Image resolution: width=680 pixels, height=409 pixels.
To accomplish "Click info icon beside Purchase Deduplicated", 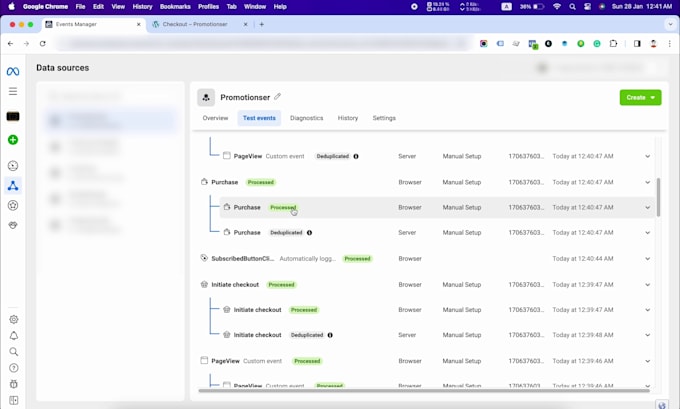I will pos(309,232).
